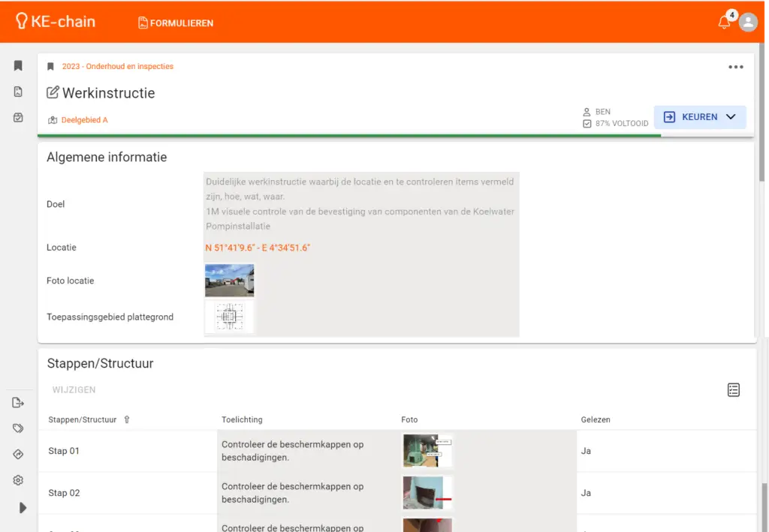The height and width of the screenshot is (532, 769).
Task: Open the notifications bell
Action: click(x=724, y=23)
